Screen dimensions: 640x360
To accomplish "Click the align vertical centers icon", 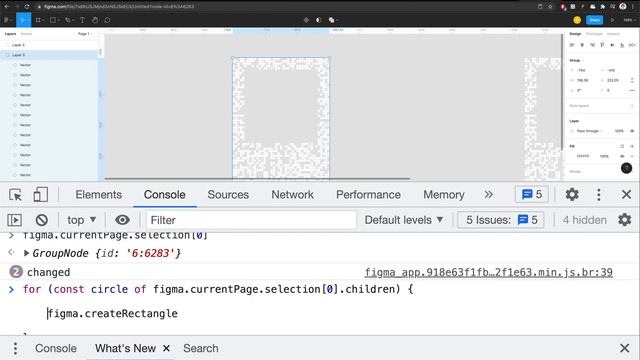I will (x=612, y=45).
